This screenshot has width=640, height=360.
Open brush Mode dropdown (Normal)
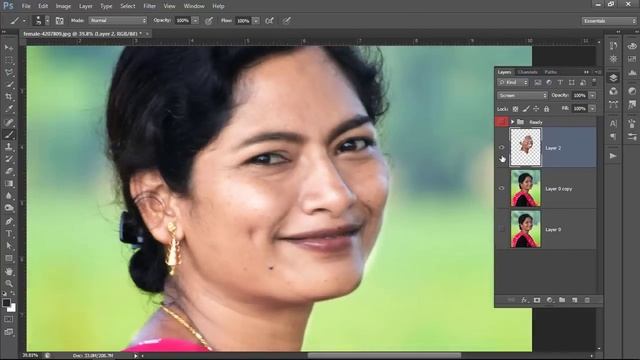118,20
